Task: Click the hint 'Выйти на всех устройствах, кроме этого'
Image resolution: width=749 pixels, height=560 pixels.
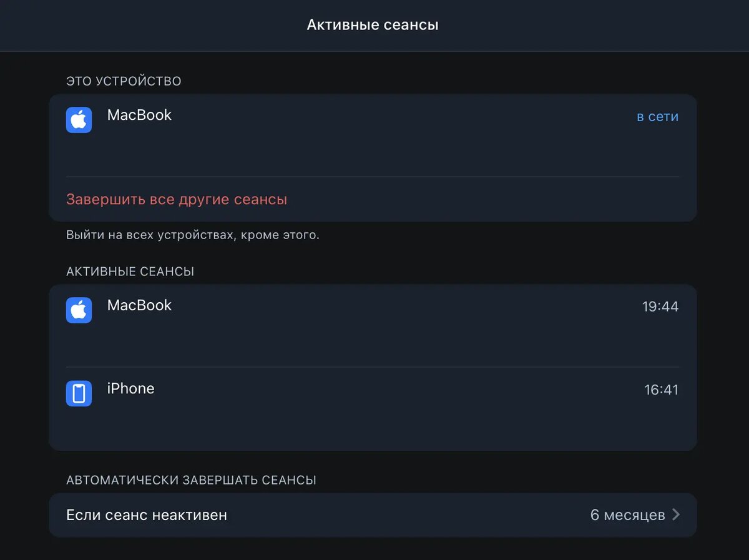Action: [193, 236]
